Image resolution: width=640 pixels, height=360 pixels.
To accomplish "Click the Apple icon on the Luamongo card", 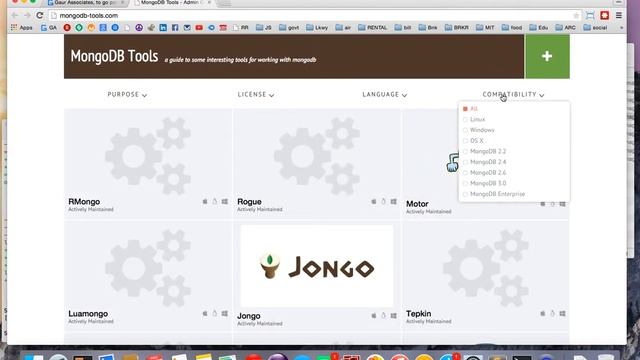I will pos(205,313).
